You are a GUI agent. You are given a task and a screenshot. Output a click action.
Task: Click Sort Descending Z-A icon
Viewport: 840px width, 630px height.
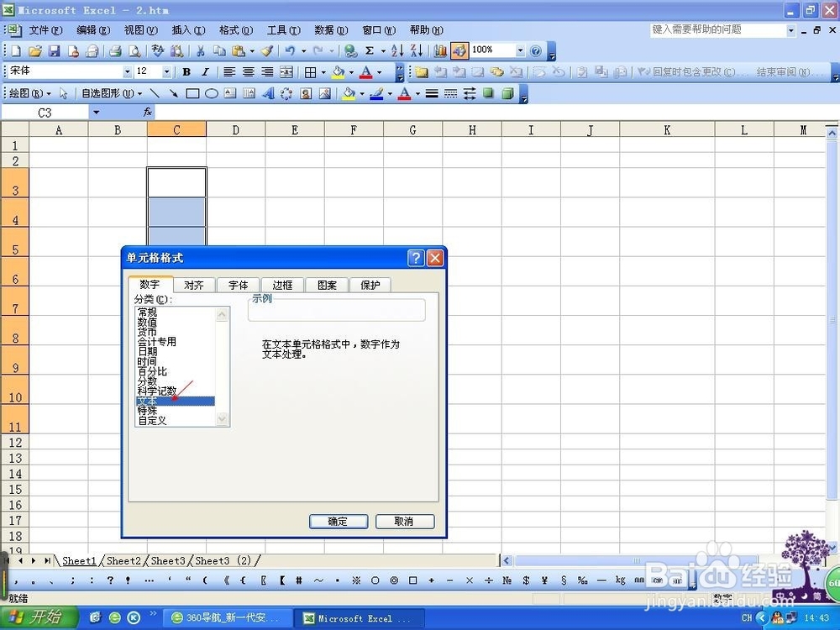click(417, 51)
